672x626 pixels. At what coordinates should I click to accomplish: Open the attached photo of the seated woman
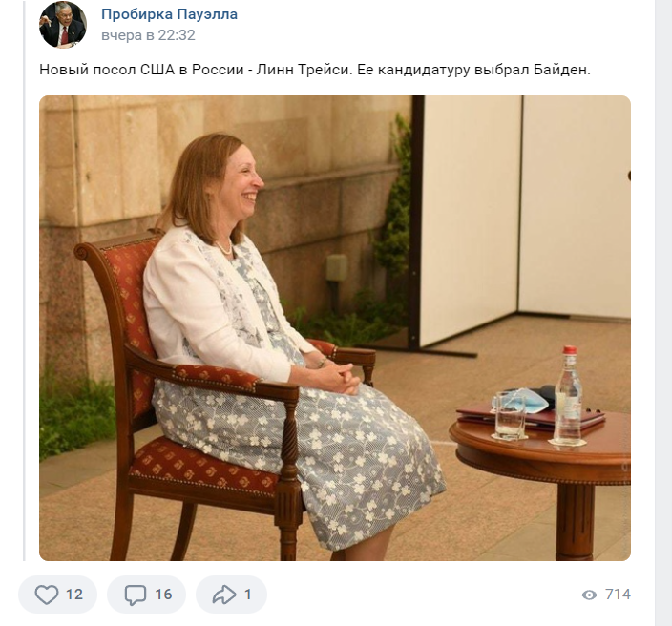335,327
